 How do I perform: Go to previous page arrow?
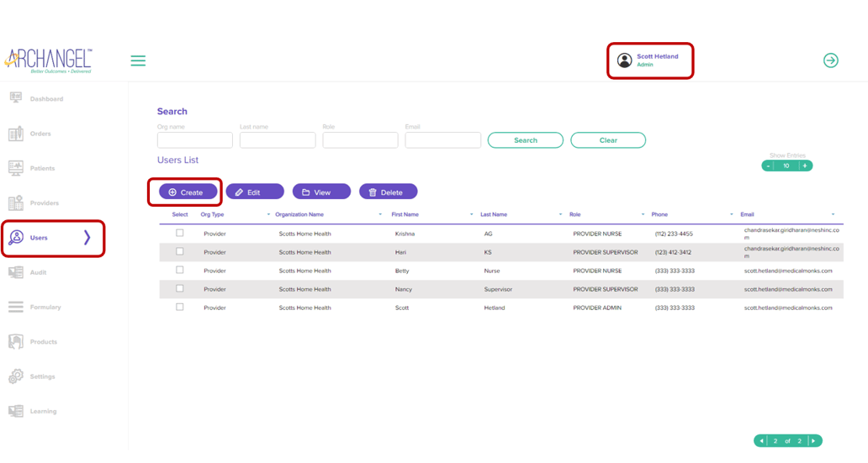click(762, 441)
